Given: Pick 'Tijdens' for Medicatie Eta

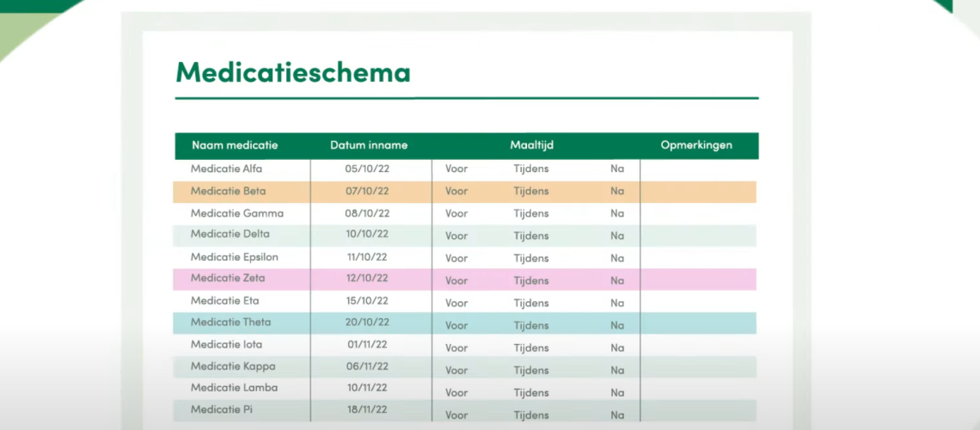Looking at the screenshot, I should coord(531,303).
